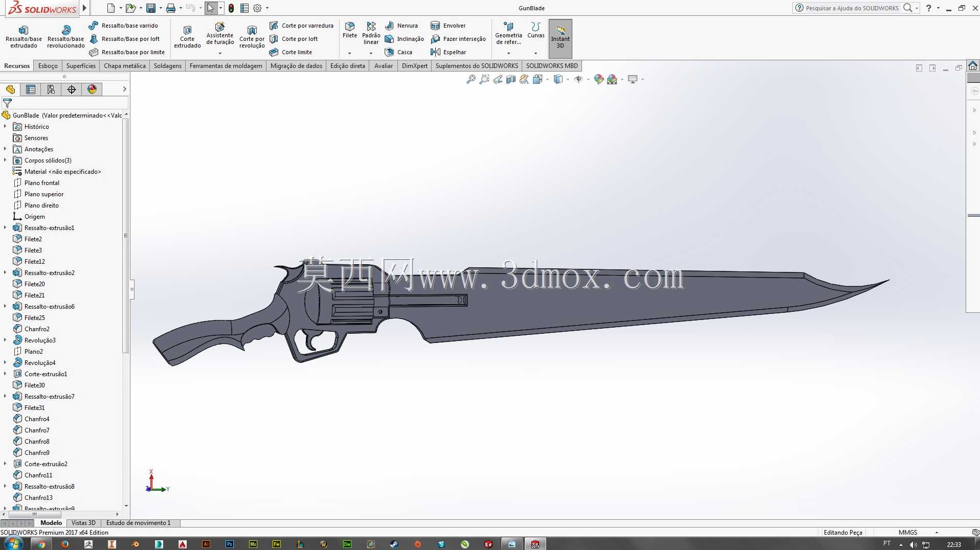The width and height of the screenshot is (980, 550).
Task: Open the Chapa metálica tab
Action: point(125,66)
